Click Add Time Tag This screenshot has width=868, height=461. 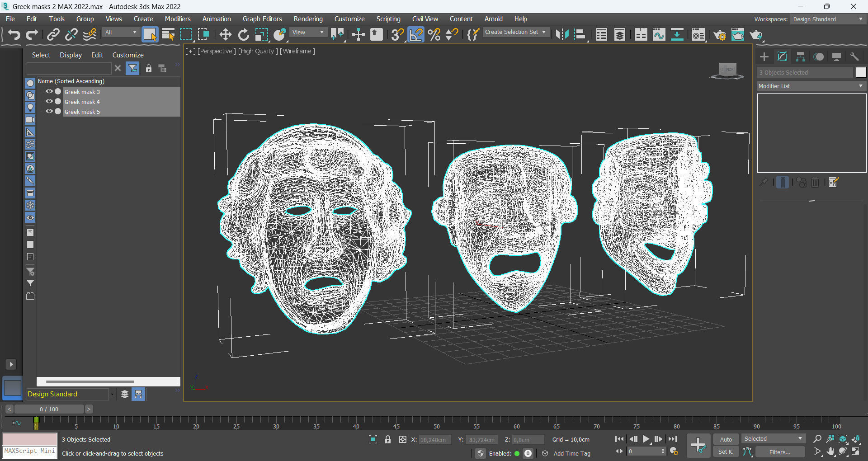572,453
